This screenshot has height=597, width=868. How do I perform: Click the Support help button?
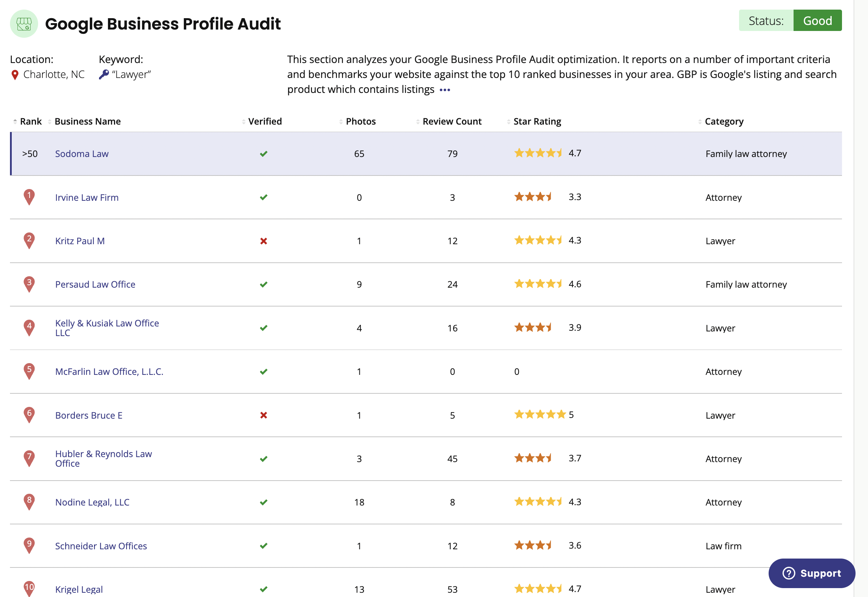point(811,573)
